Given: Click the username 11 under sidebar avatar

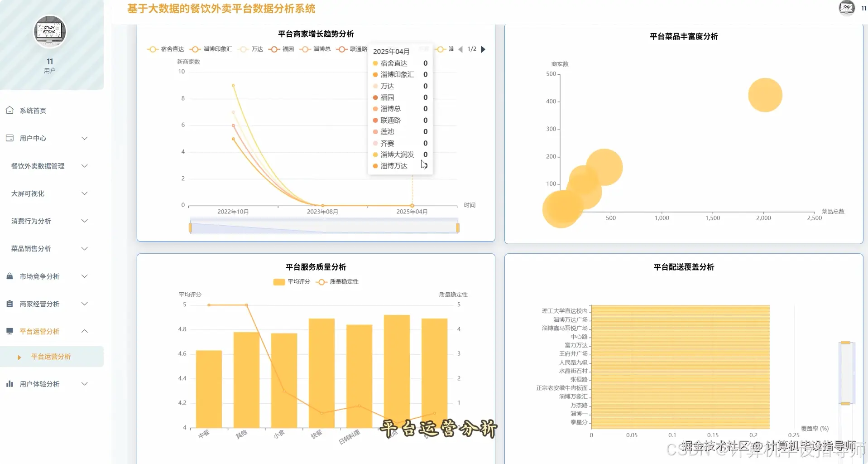Looking at the screenshot, I should tap(50, 61).
